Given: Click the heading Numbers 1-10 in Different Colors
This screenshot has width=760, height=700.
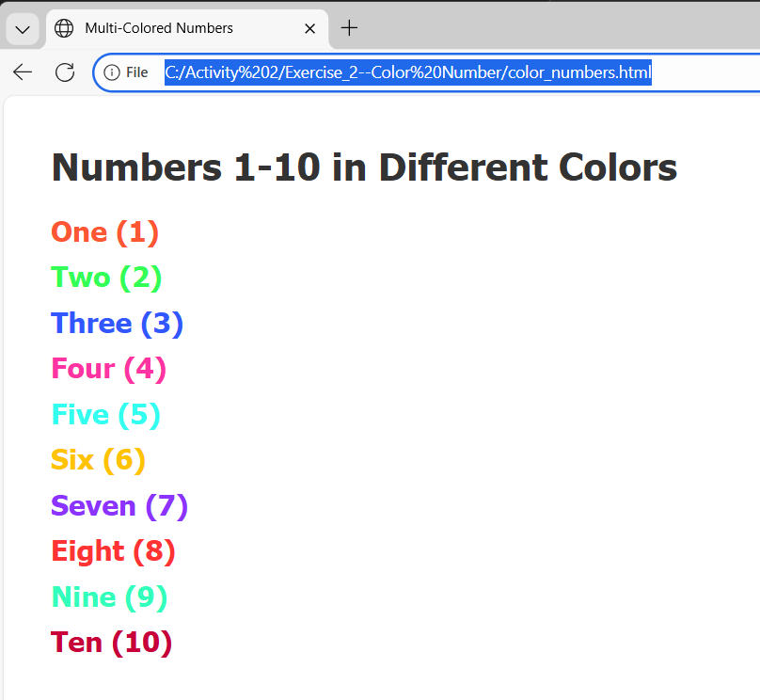Looking at the screenshot, I should point(364,168).
